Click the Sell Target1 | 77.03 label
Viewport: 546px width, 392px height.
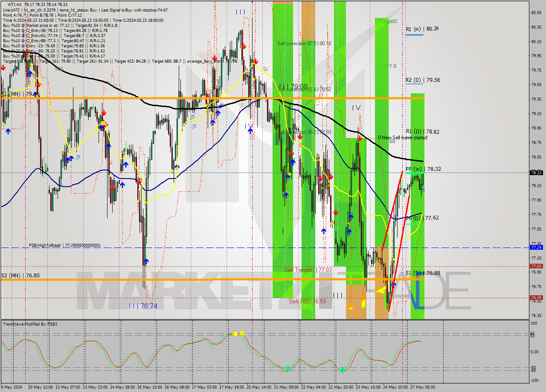pyautogui.click(x=308, y=270)
